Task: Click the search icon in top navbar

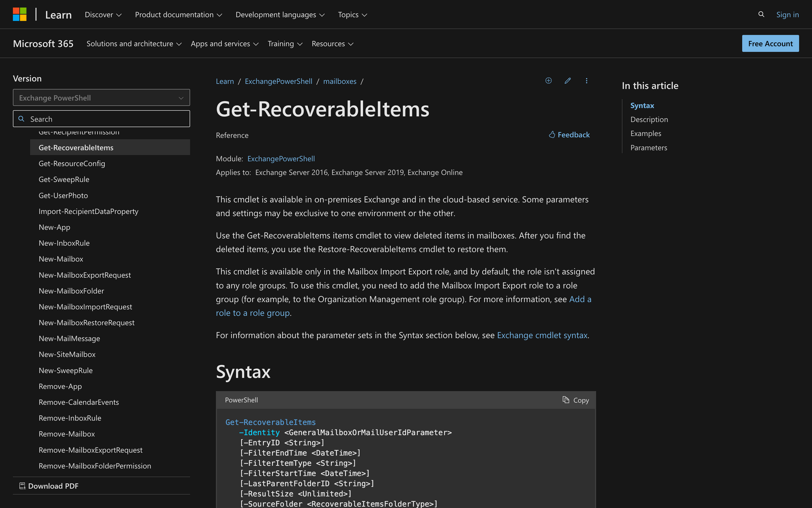Action: click(761, 14)
